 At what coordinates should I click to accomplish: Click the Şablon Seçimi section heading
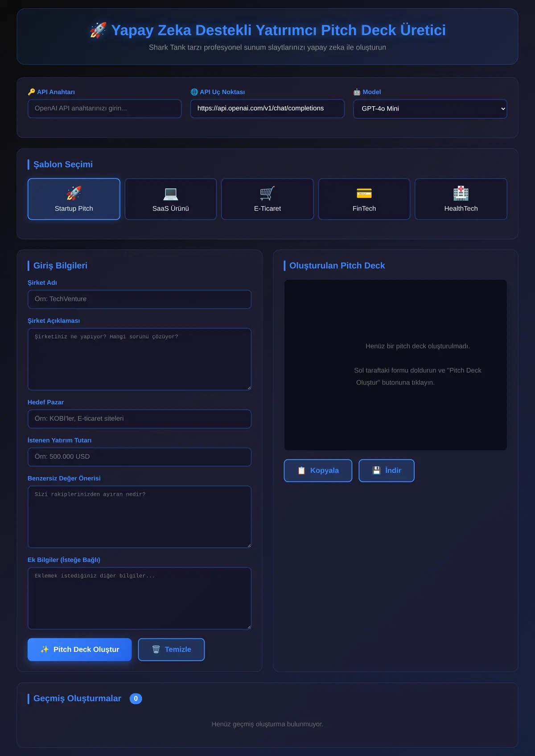click(x=63, y=165)
